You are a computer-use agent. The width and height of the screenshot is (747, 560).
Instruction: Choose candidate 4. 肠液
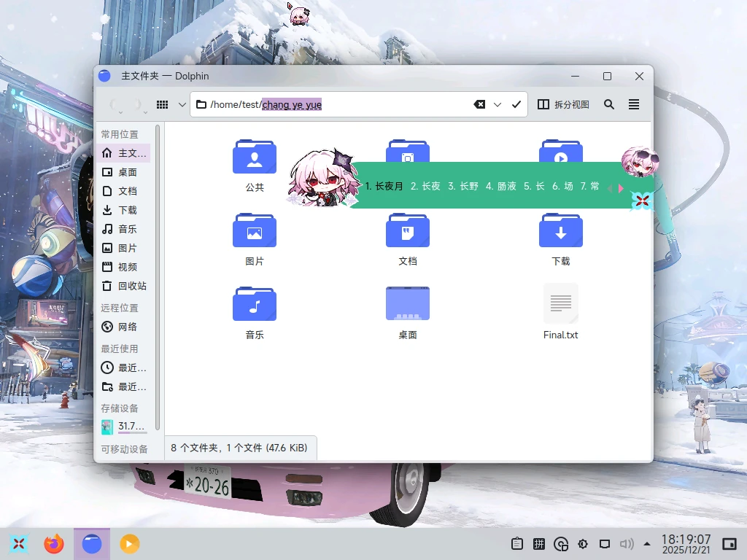[500, 186]
